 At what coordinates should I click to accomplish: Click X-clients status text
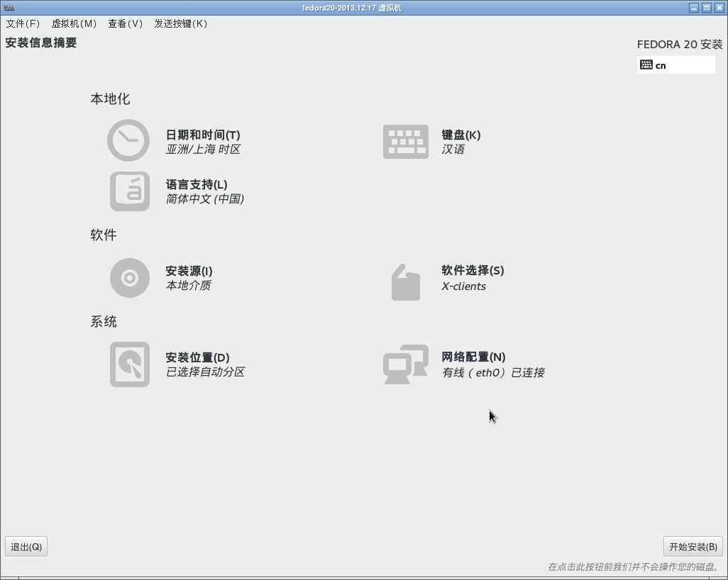463,286
